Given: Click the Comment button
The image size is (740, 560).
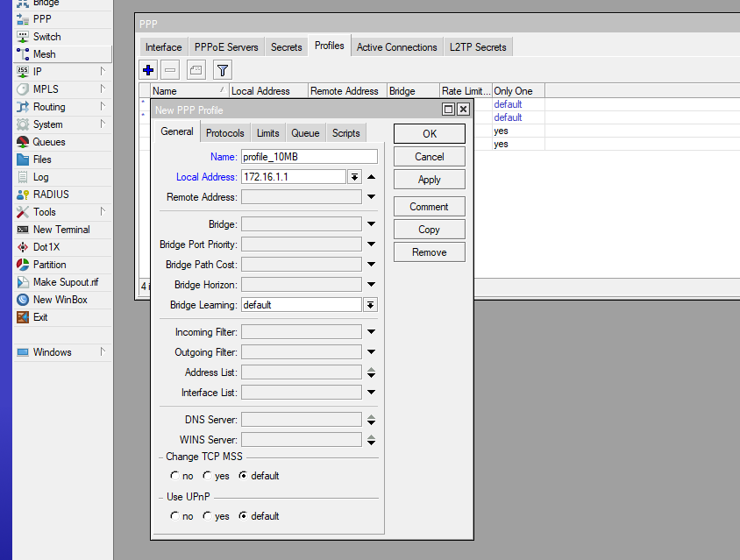Looking at the screenshot, I should [430, 207].
